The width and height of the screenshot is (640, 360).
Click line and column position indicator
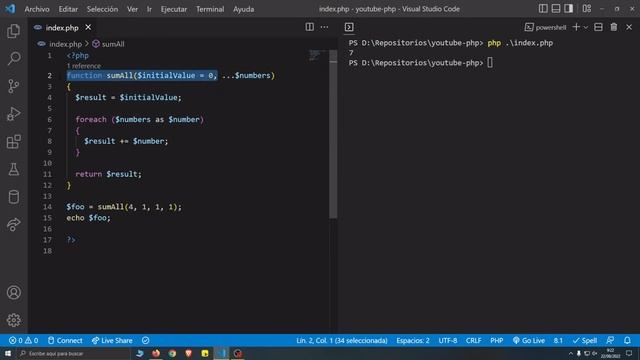[342, 340]
